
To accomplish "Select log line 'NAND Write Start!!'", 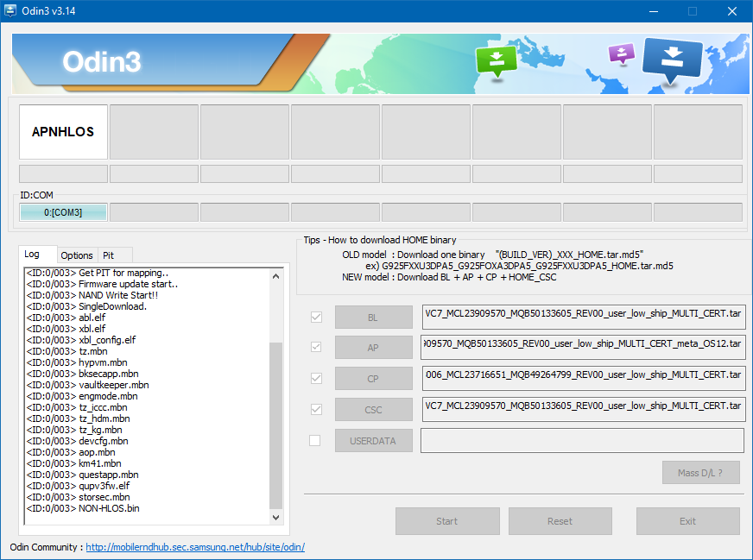I will (x=92, y=295).
